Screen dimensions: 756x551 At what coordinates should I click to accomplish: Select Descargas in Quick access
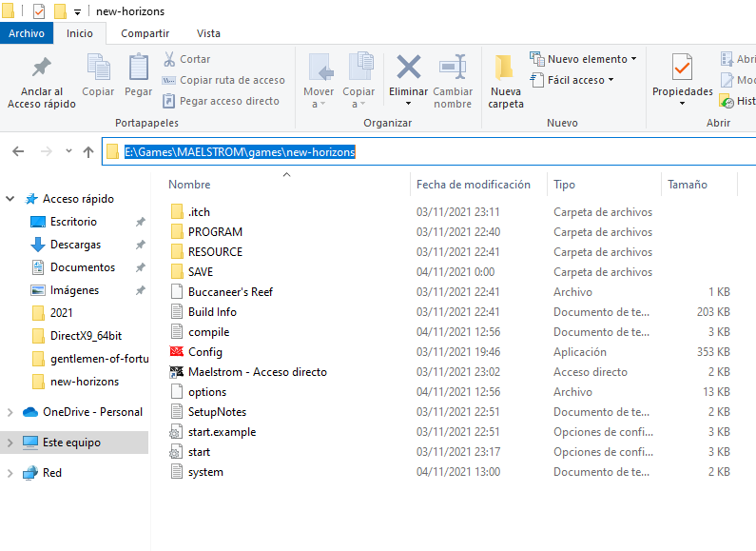point(75,245)
